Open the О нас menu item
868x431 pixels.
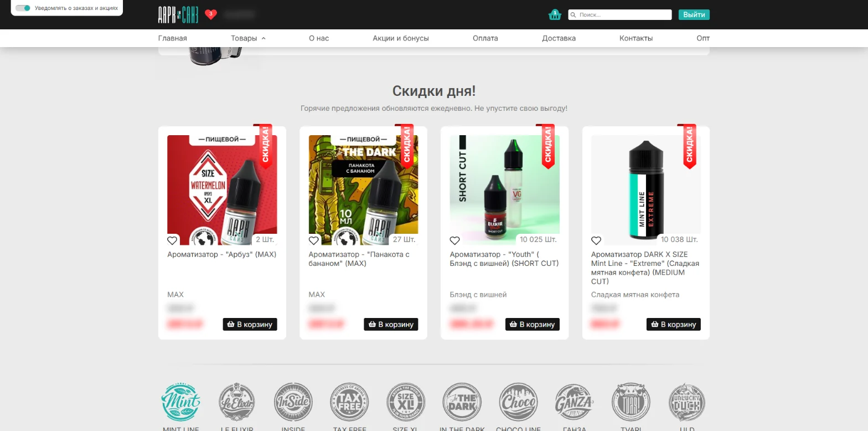pos(319,38)
